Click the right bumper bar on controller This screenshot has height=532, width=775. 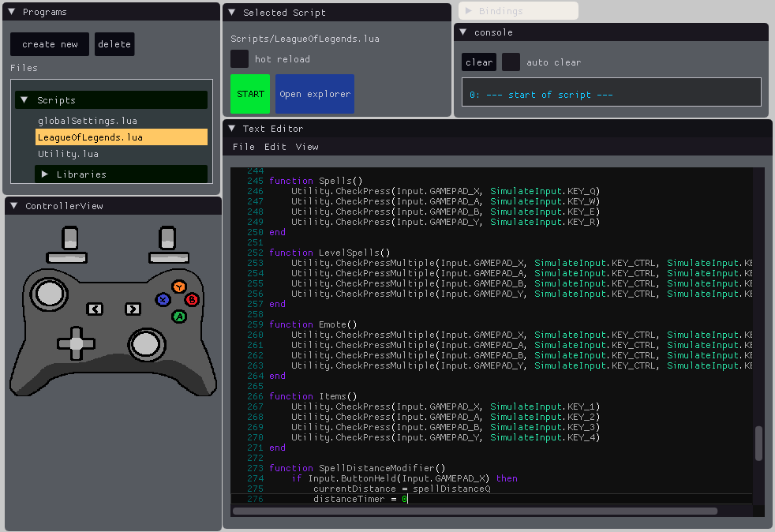click(169, 257)
